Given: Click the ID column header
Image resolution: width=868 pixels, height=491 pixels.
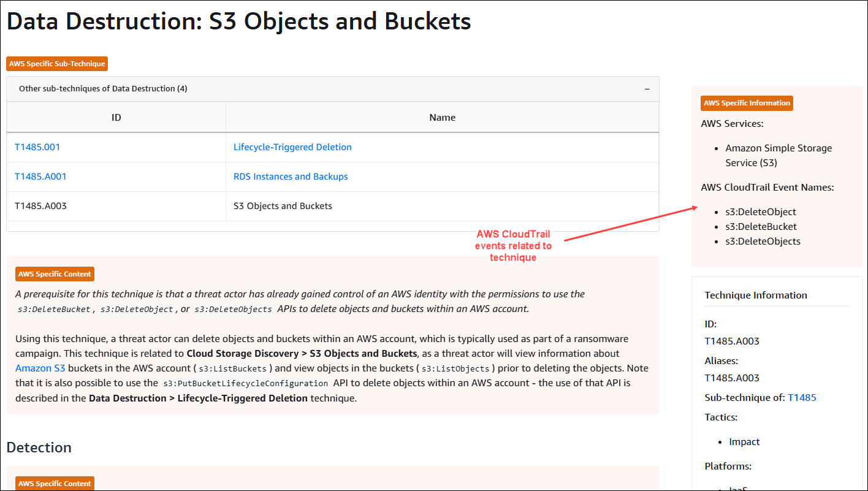Looking at the screenshot, I should click(116, 118).
